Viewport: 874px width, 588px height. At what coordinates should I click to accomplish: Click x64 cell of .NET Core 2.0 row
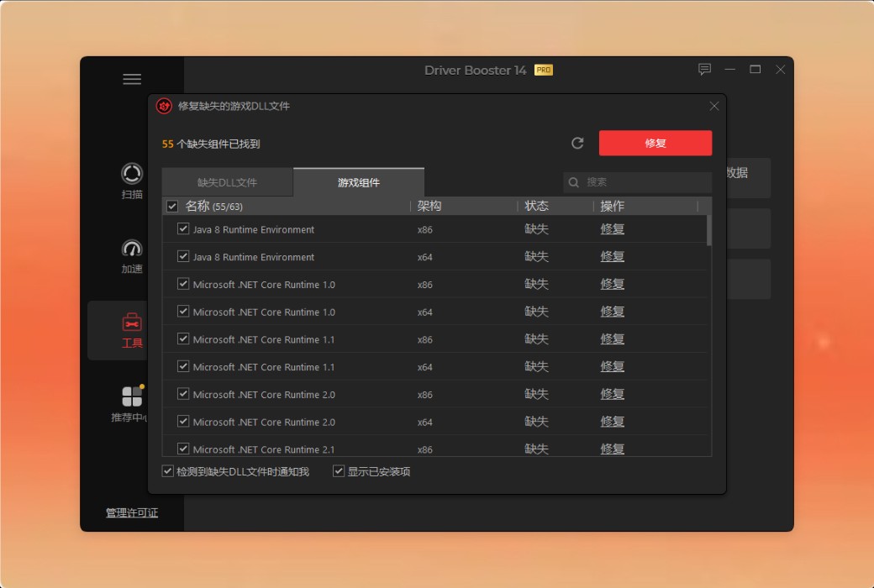point(424,422)
